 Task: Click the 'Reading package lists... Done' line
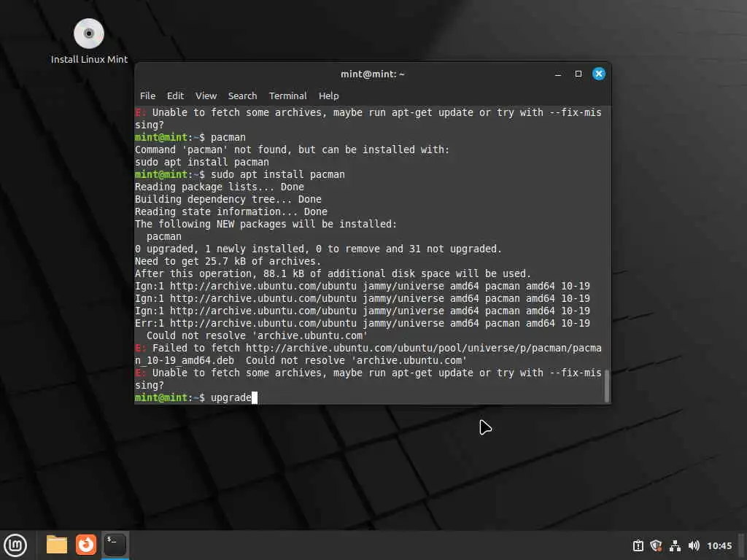click(x=219, y=187)
